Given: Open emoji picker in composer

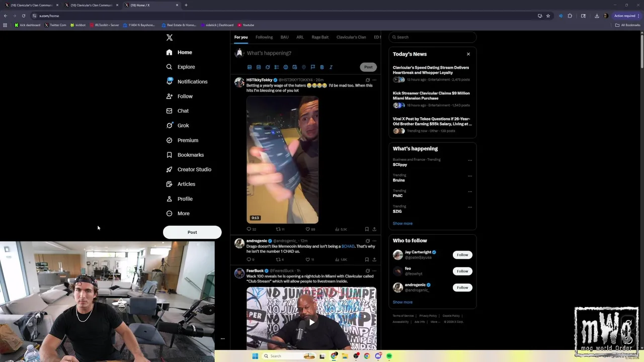Looking at the screenshot, I should coord(286,67).
